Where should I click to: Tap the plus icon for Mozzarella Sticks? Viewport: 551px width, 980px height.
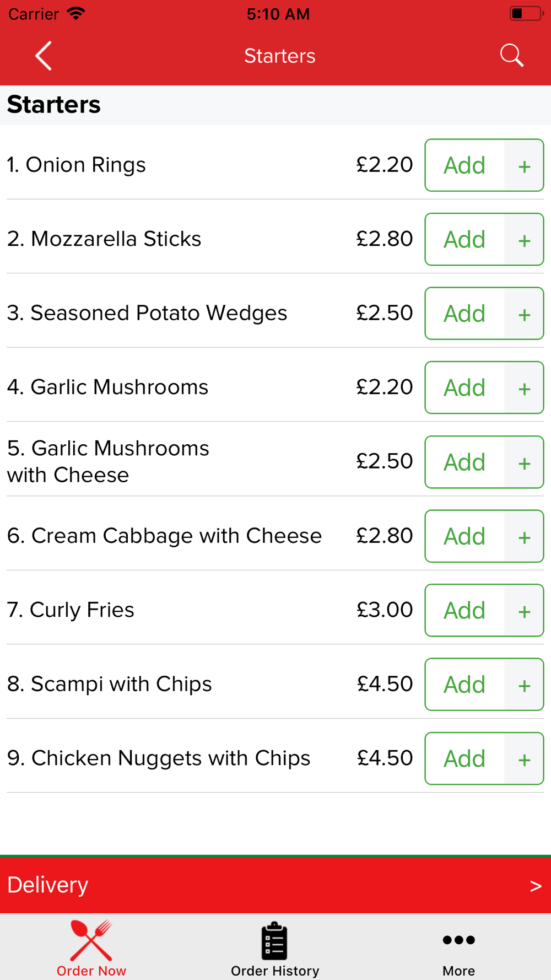pos(524,240)
